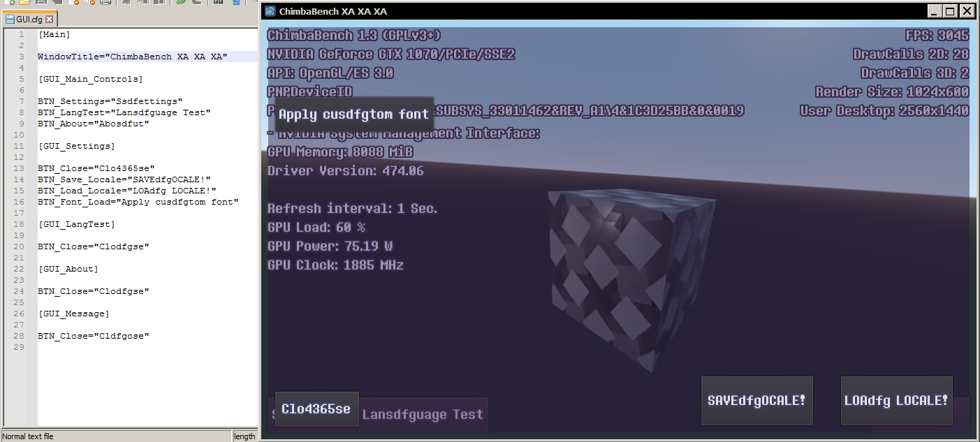Click the BTN_Save_Locale editor line
Screen dimensions: 980x442
124,179
